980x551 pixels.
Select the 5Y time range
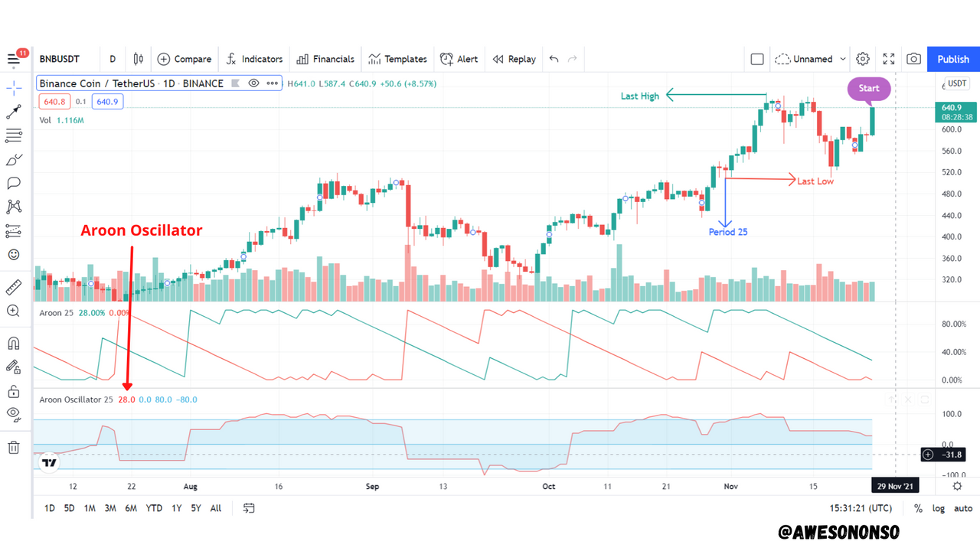tap(196, 508)
